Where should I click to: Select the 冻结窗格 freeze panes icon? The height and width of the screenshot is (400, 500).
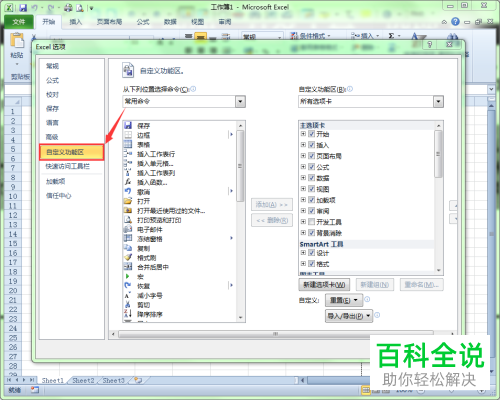[128, 238]
